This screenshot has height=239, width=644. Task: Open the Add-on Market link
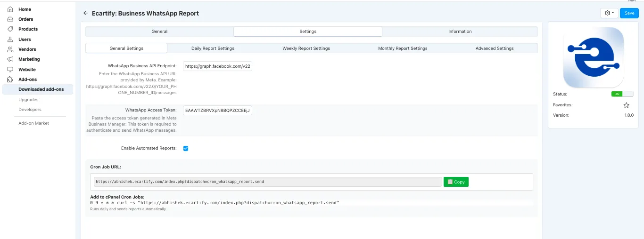pyautogui.click(x=33, y=123)
